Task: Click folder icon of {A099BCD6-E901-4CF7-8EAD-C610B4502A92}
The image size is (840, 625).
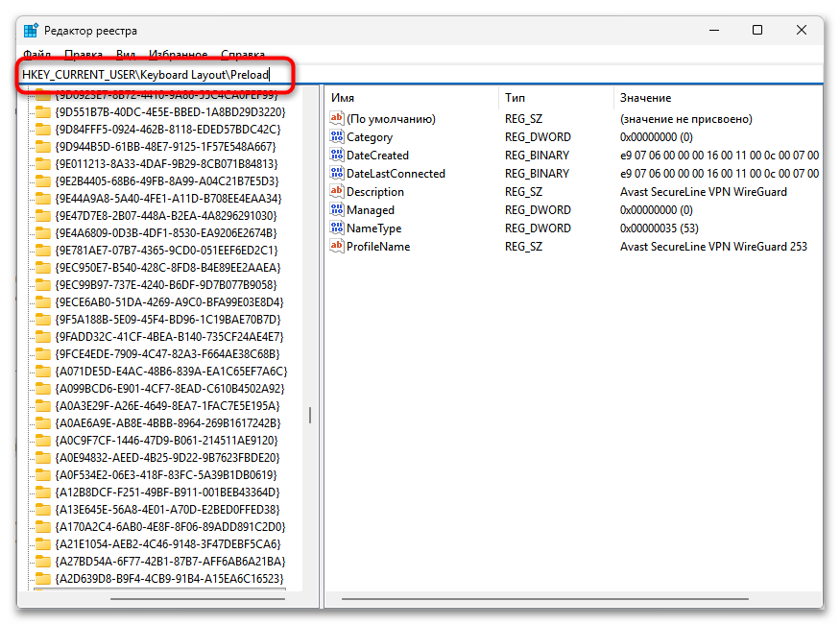Action: 43,388
